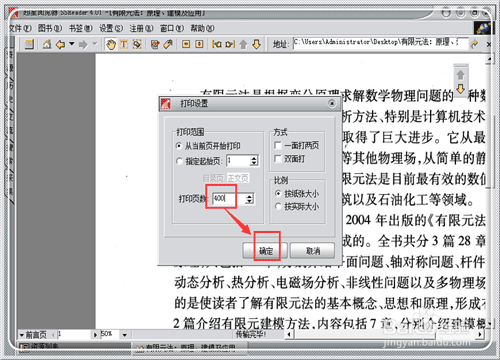
Task: Click the SSReader logo icon at top right
Action: coord(482,28)
